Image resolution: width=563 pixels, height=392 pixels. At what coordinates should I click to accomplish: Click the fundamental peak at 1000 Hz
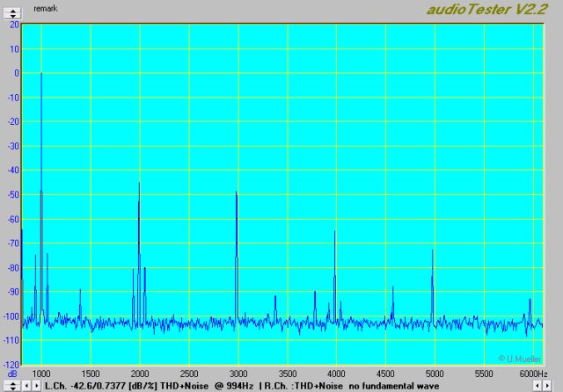tap(41, 75)
